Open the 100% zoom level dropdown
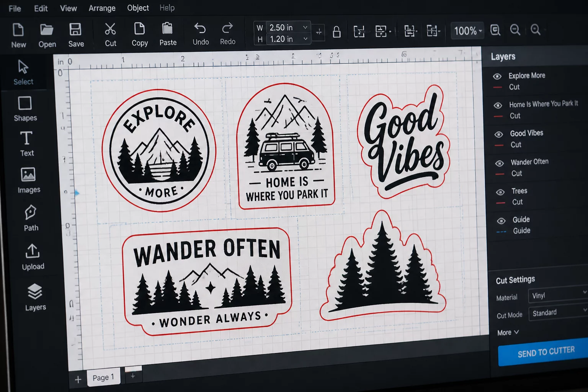588x392 pixels. coord(467,31)
